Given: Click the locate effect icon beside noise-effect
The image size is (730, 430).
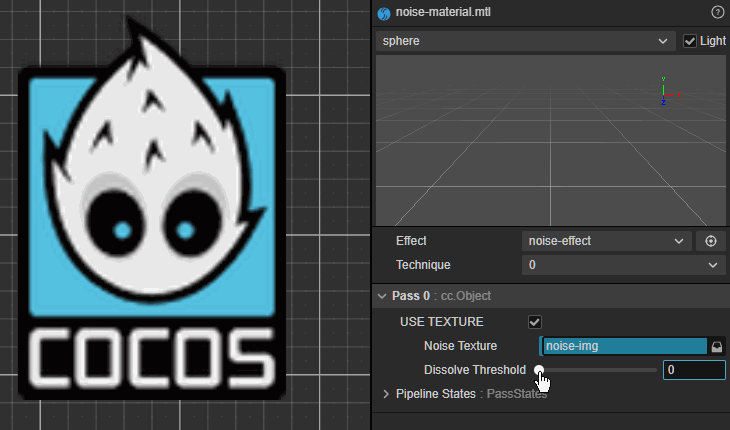Looking at the screenshot, I should 710,241.
